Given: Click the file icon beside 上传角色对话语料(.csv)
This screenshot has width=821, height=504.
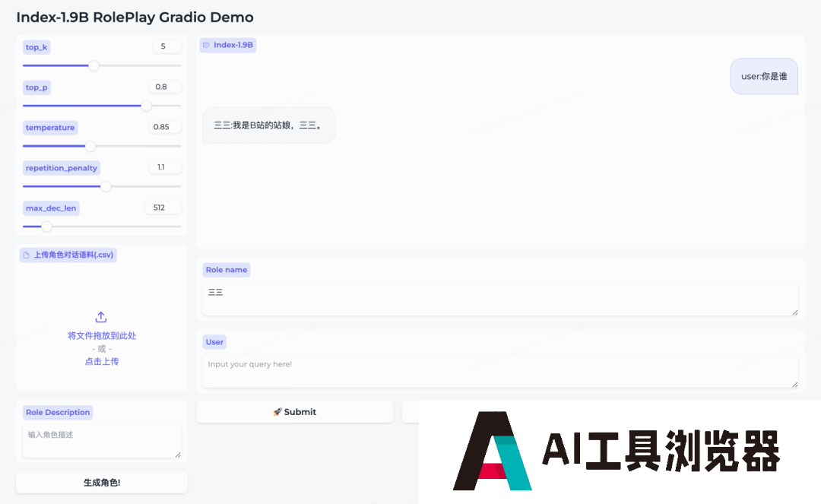Looking at the screenshot, I should (26, 255).
